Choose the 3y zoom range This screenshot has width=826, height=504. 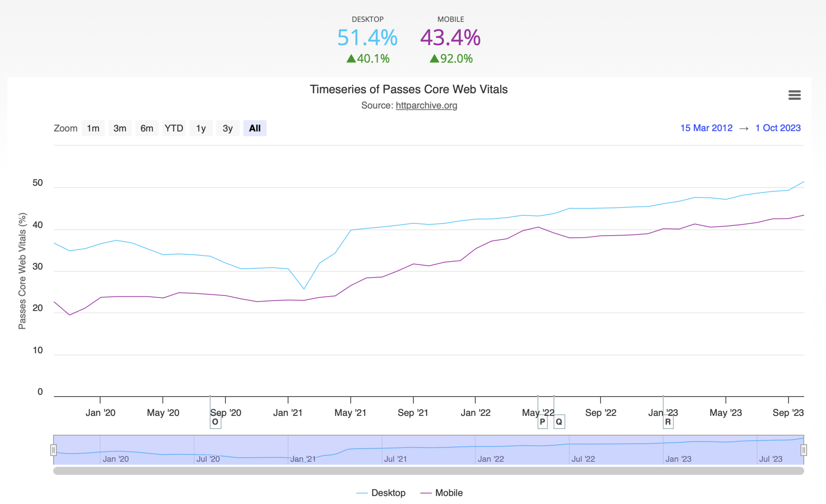tap(228, 128)
